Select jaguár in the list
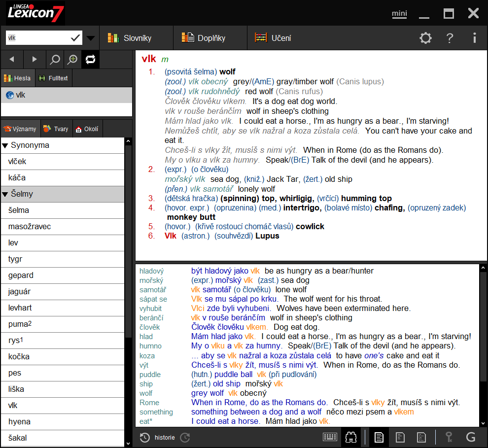 (x=63, y=291)
